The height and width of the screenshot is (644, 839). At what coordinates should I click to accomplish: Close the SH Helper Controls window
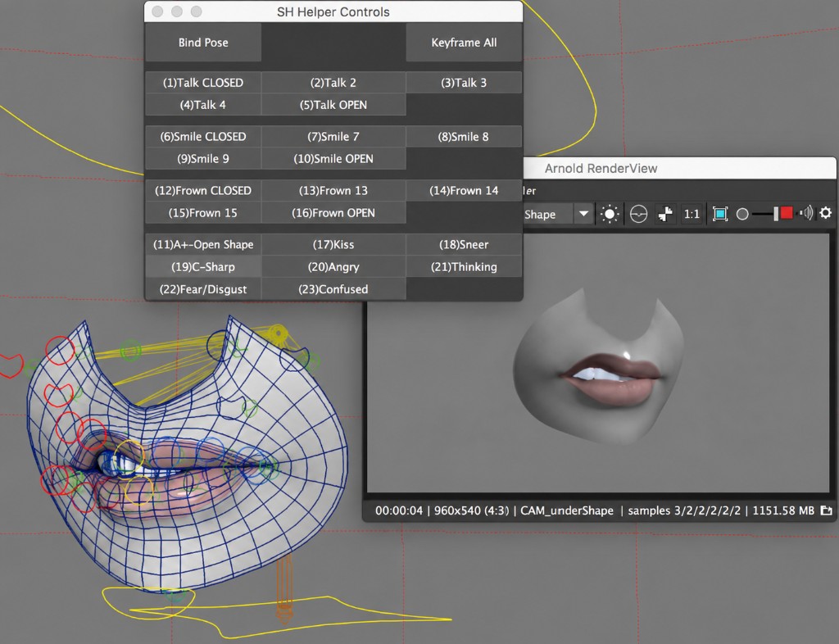point(157,11)
